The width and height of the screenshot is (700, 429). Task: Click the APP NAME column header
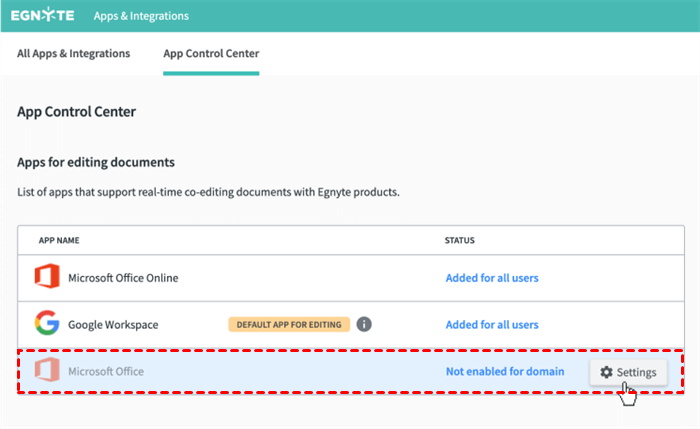(x=59, y=241)
